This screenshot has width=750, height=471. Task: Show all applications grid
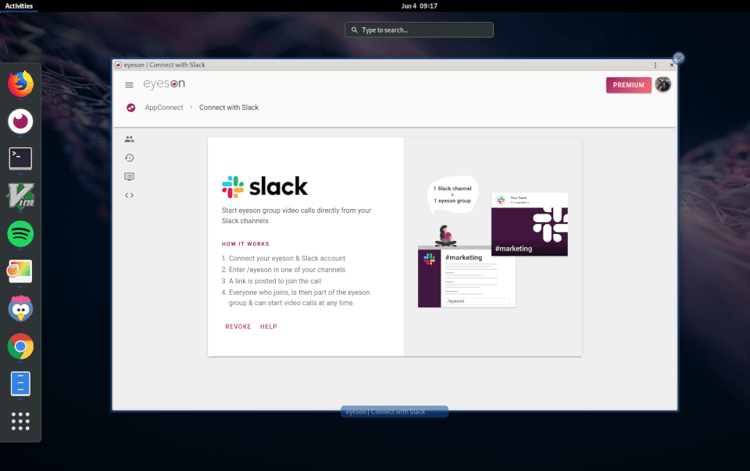pos(21,421)
